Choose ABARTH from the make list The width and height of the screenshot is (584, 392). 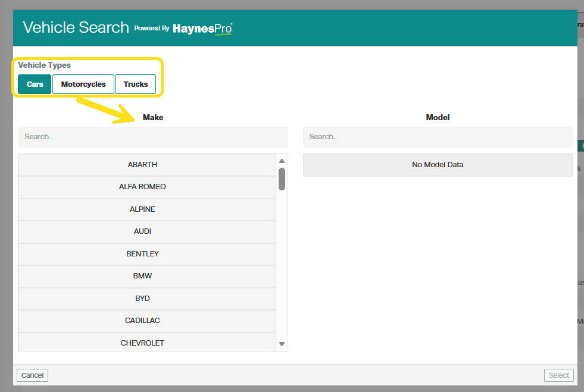147,165
